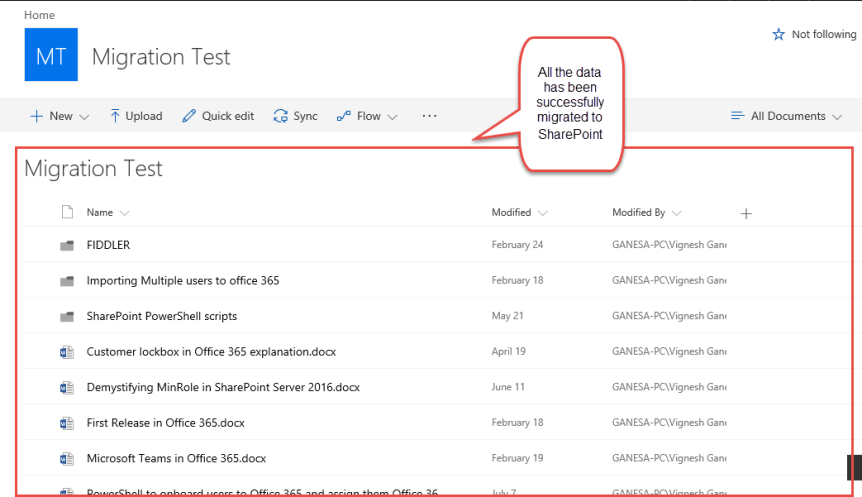The height and width of the screenshot is (497, 862).
Task: Click the Home breadcrumb link
Action: 39,15
